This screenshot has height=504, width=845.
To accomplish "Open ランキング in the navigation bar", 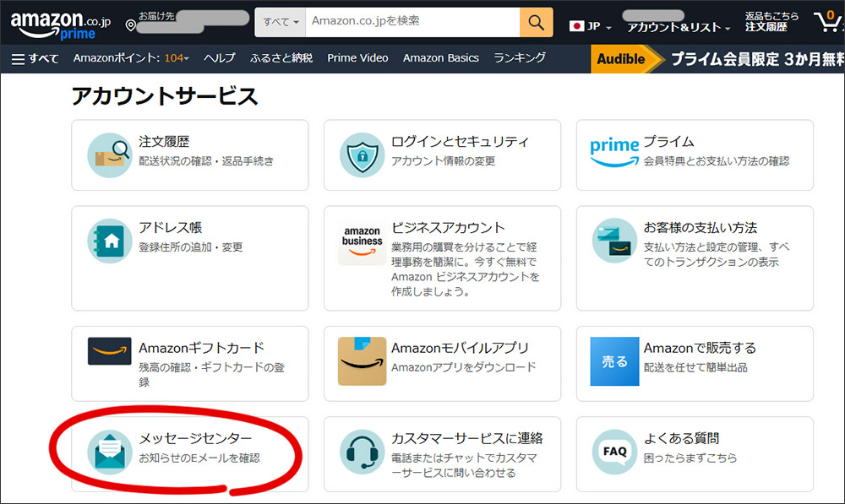I will click(520, 58).
